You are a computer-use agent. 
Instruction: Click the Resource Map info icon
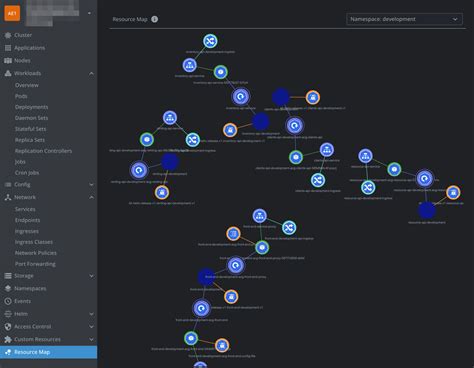tap(154, 19)
